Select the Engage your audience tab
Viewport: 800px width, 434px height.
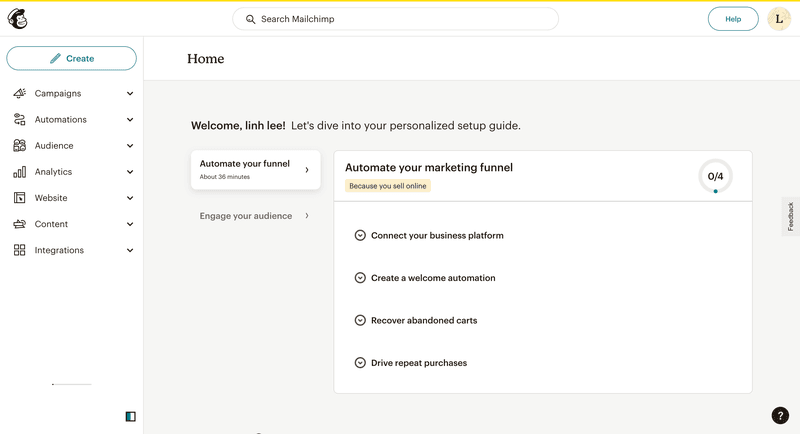pyautogui.click(x=254, y=216)
